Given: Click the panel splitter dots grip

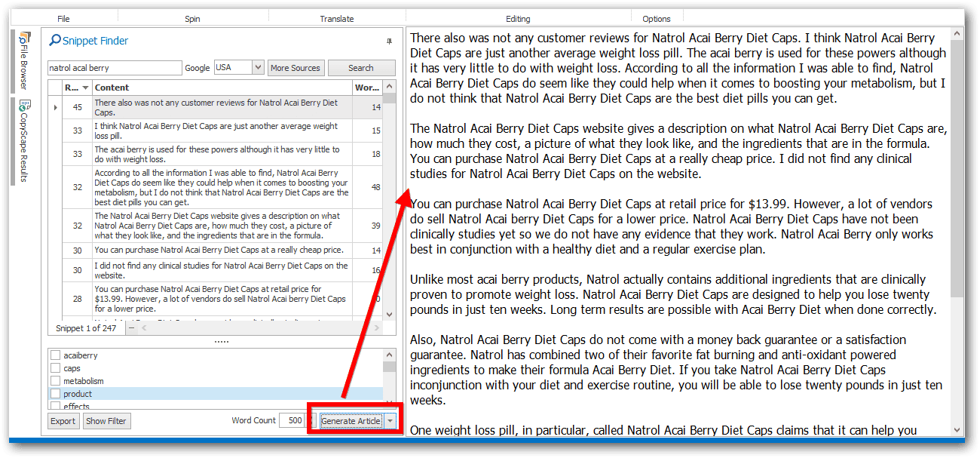Looking at the screenshot, I should [x=222, y=342].
